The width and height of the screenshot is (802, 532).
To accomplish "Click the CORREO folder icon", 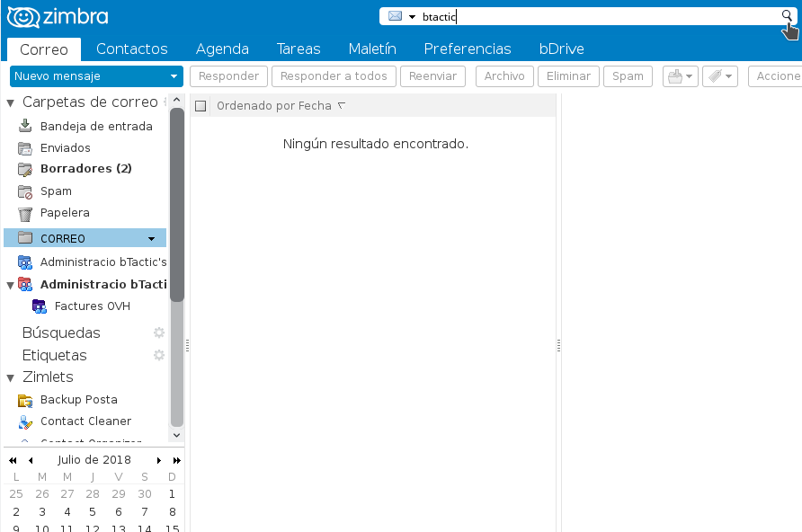I will pyautogui.click(x=25, y=237).
